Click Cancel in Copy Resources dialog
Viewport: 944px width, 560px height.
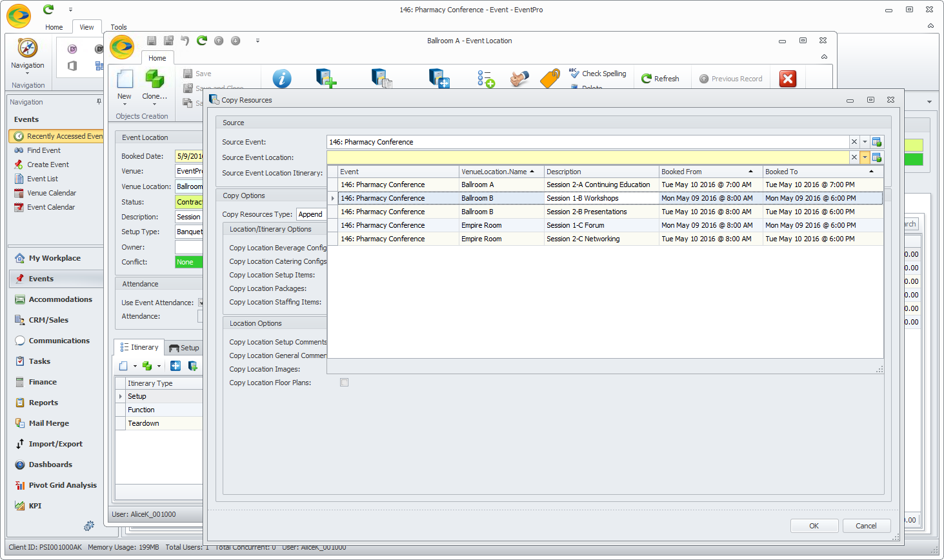(867, 526)
